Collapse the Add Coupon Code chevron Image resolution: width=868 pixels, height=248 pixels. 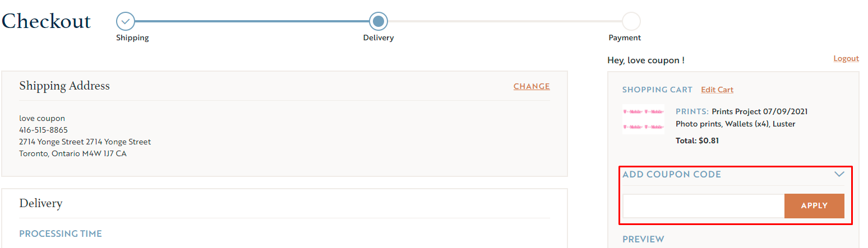[839, 174]
